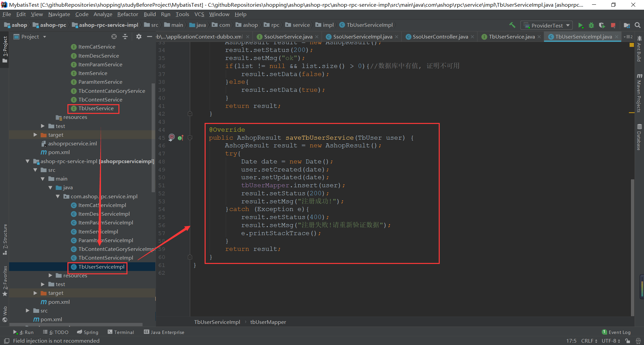644x345 pixels.
Task: Open the Structure tool window
Action: [x=5, y=239]
